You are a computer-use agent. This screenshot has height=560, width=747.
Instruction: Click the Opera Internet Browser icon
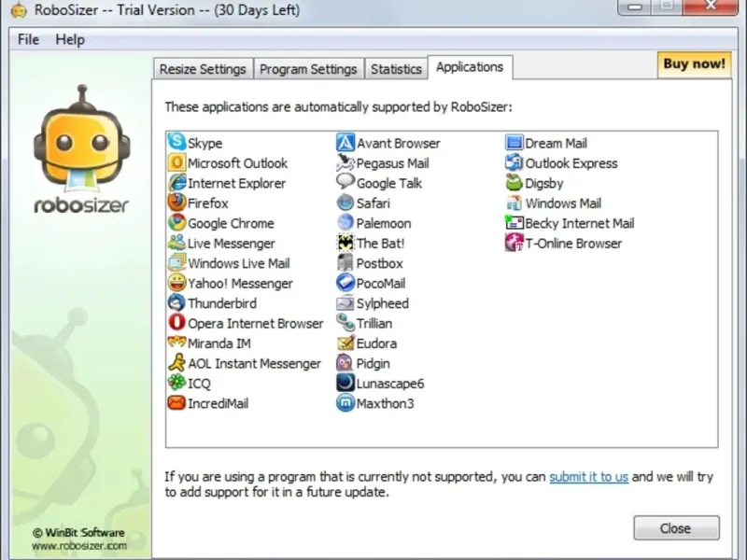click(176, 322)
